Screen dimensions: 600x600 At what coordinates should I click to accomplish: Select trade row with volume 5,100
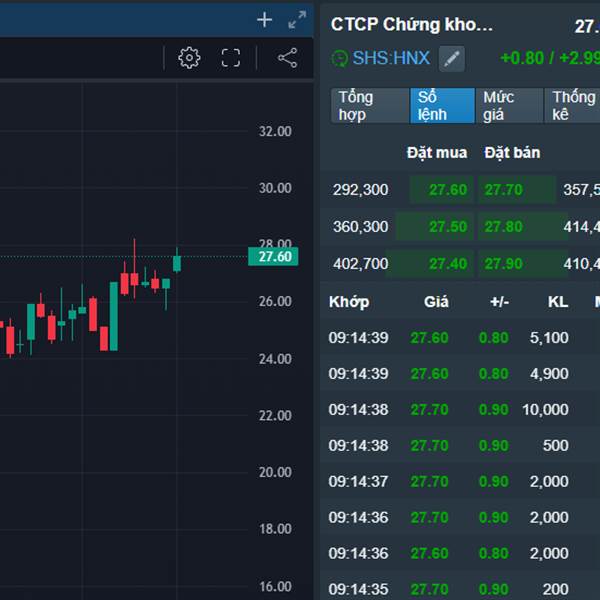click(460, 338)
